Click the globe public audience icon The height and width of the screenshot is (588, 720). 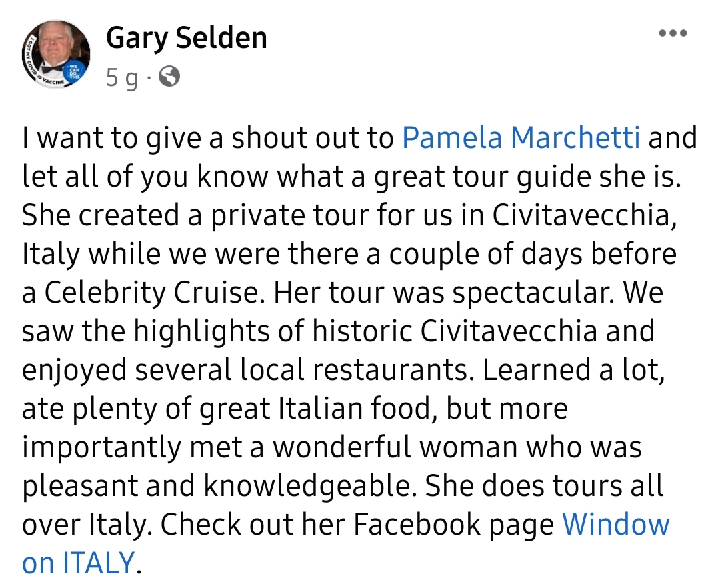pyautogui.click(x=169, y=77)
